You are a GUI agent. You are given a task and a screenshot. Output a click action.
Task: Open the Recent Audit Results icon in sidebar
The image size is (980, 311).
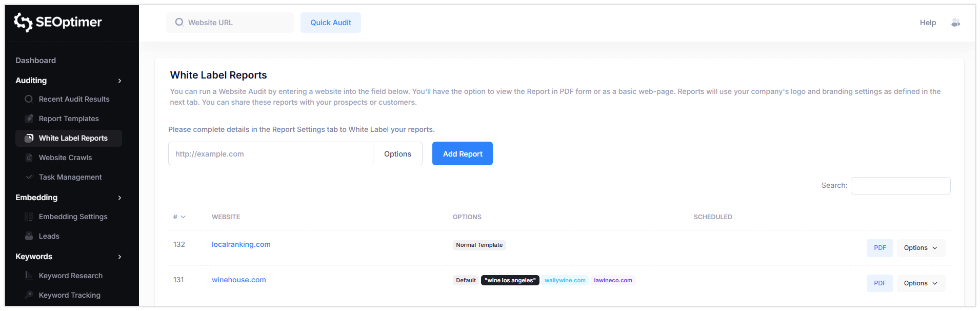click(x=29, y=99)
